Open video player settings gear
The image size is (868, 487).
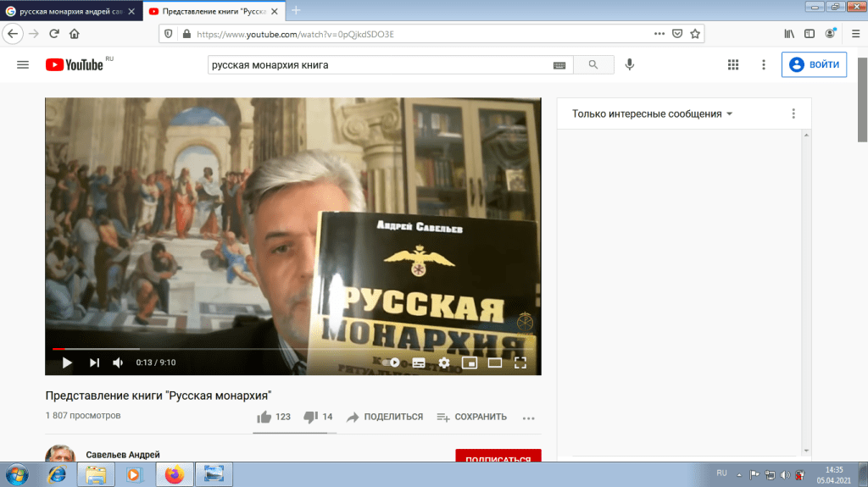pyautogui.click(x=443, y=362)
